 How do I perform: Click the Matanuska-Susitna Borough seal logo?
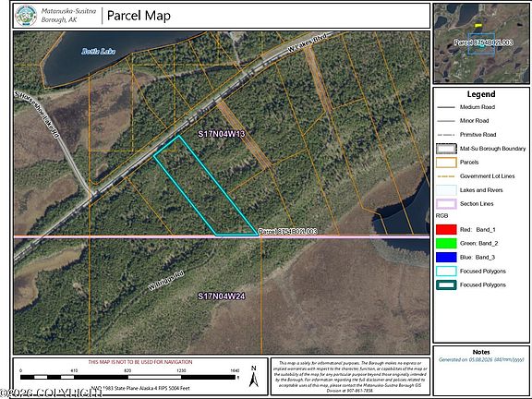point(26,16)
